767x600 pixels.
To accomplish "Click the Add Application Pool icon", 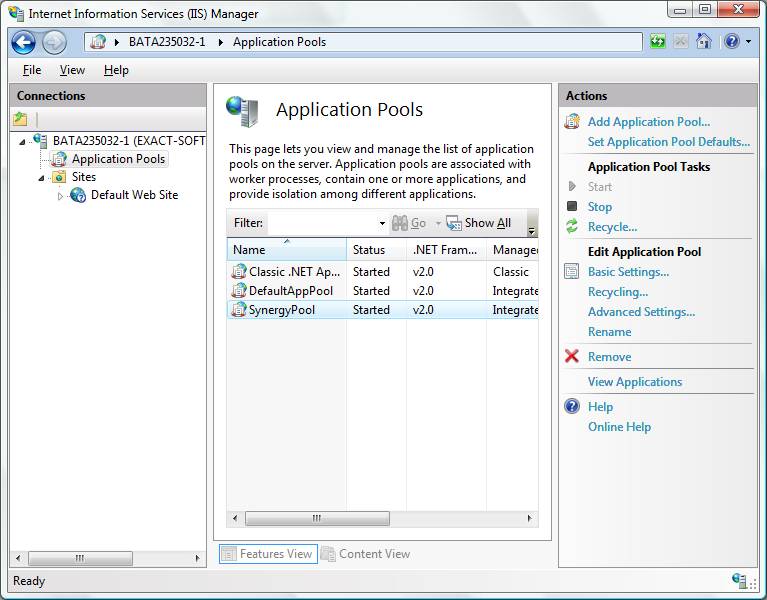I will pos(572,122).
